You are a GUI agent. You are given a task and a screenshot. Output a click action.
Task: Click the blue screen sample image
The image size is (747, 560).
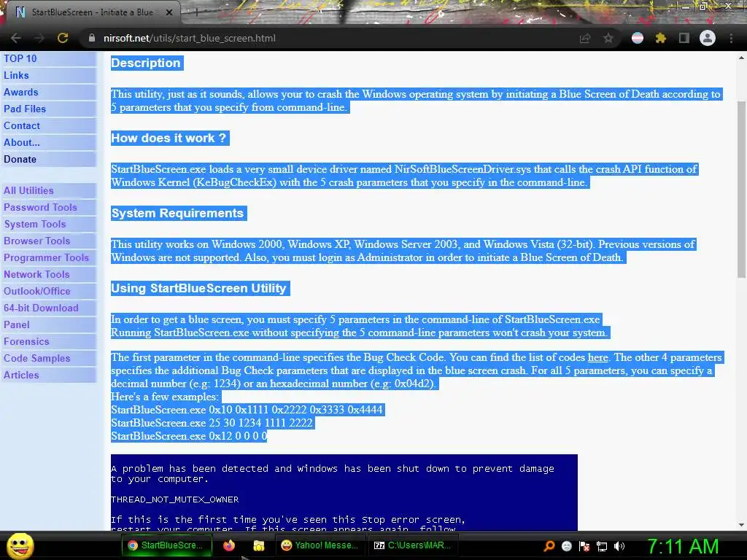(x=344, y=492)
